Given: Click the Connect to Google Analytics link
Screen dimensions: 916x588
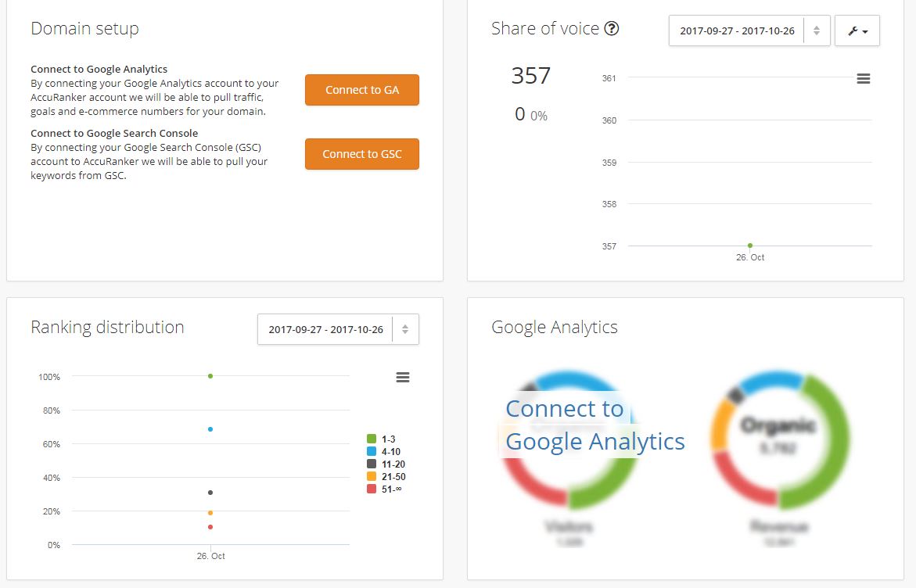Looking at the screenshot, I should (x=595, y=425).
